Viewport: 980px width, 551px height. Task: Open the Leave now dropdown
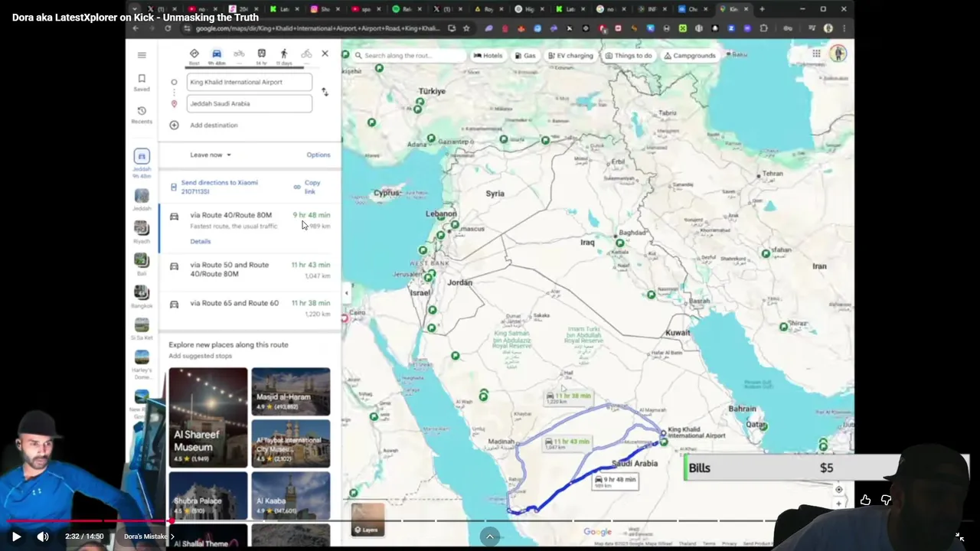[x=211, y=155]
